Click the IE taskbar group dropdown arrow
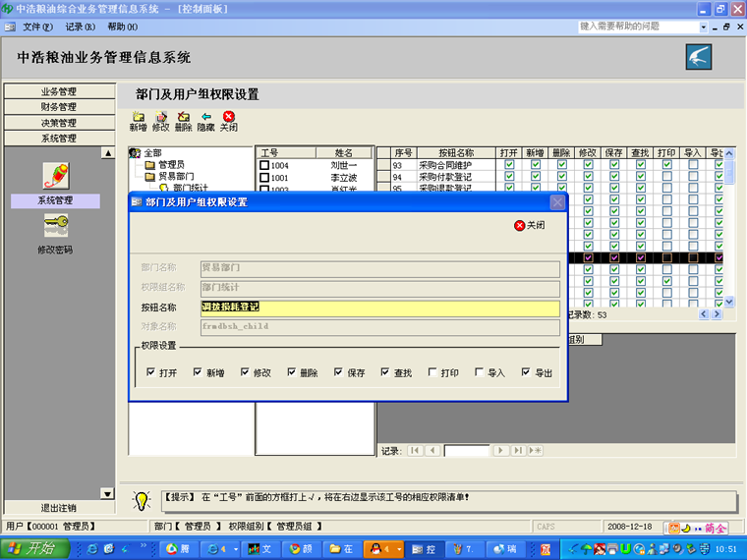This screenshot has width=747, height=560. point(235,549)
